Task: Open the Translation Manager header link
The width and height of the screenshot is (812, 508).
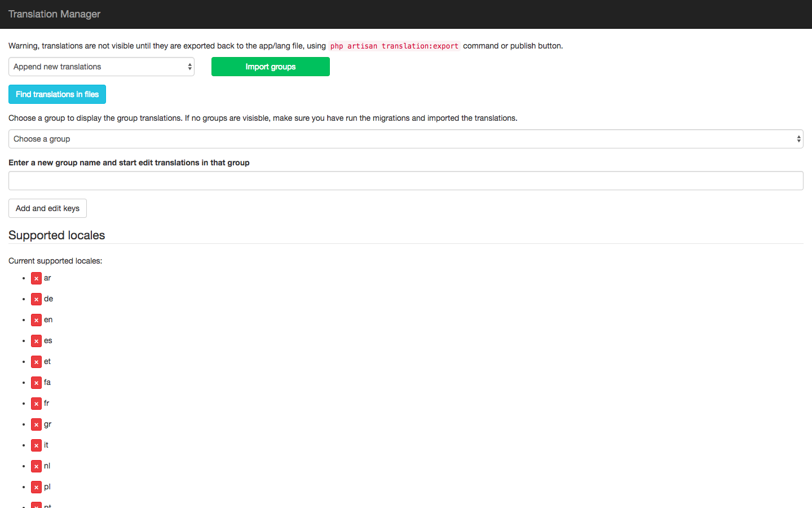Action: point(54,14)
